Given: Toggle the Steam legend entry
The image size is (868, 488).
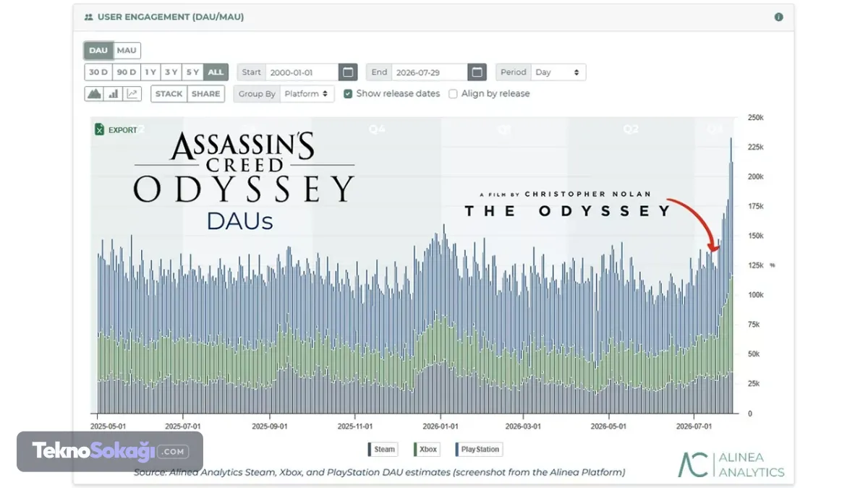Looking at the screenshot, I should tap(382, 449).
